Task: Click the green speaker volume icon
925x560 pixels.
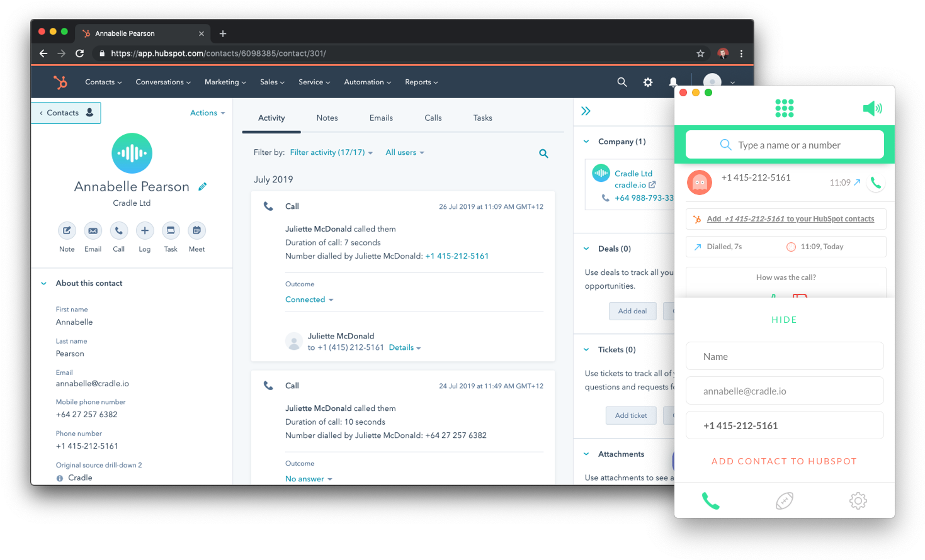Action: [872, 108]
